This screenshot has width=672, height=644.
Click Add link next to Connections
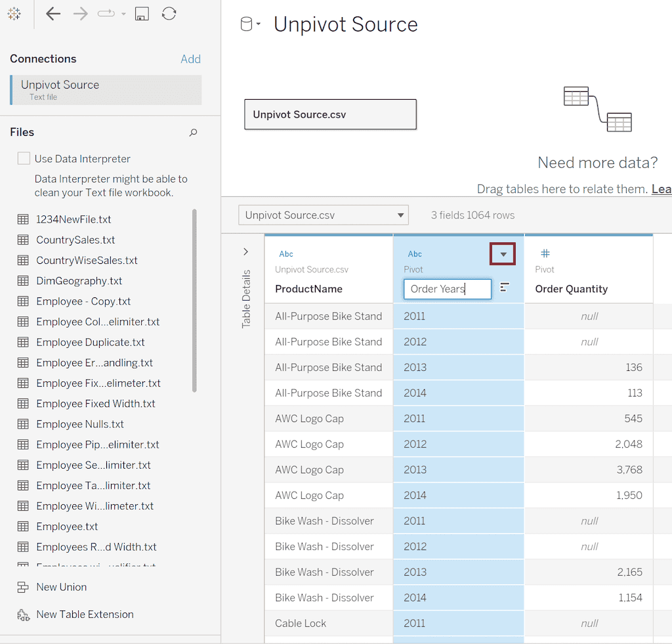click(190, 59)
